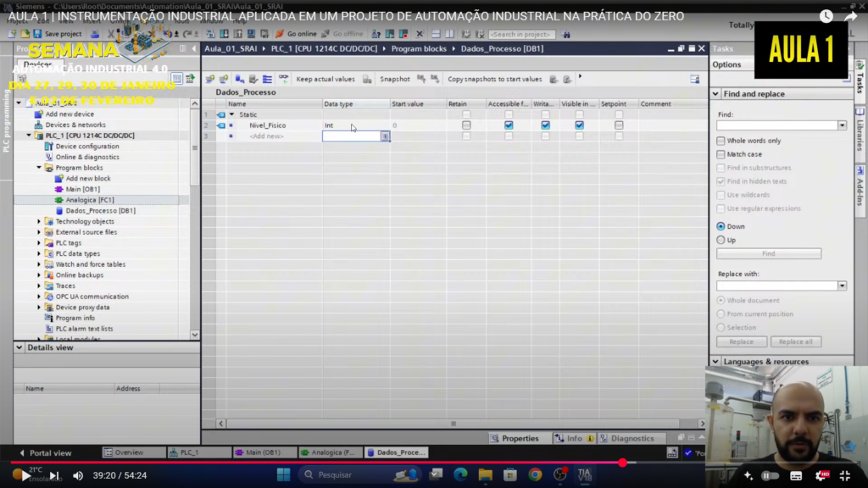Select the Down search direction radio

(x=721, y=226)
